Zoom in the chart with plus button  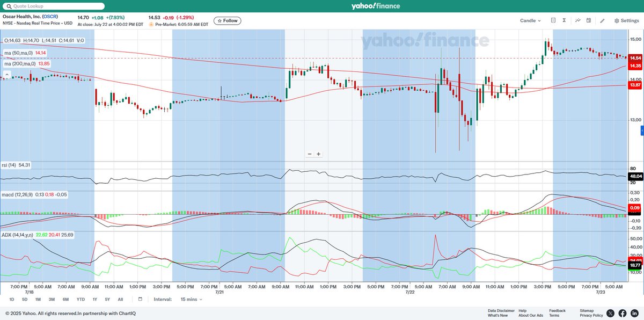318,154
